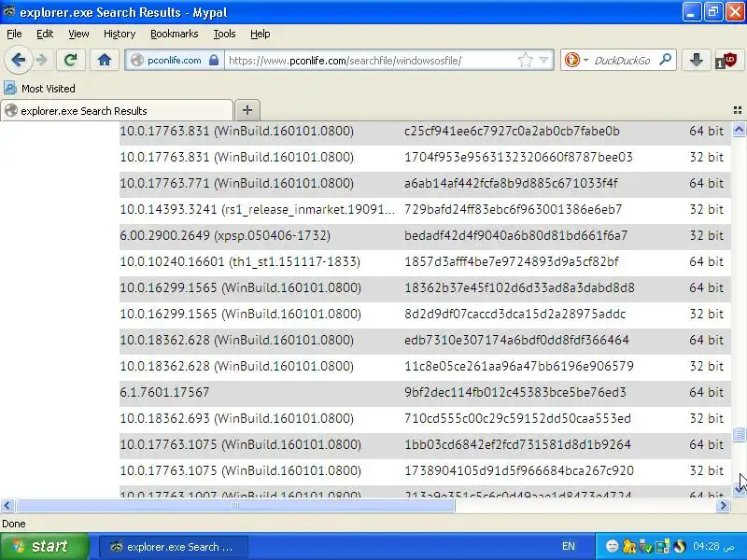
Task: Open the Bookmarks menu
Action: [175, 34]
